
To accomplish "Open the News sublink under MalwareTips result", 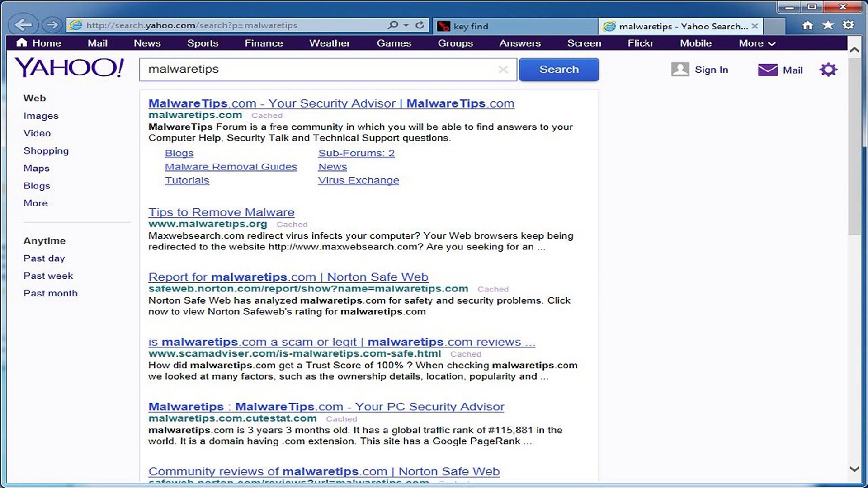I will pos(332,167).
